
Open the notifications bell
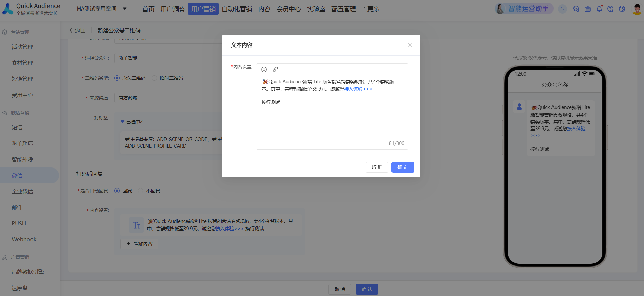[x=599, y=9]
